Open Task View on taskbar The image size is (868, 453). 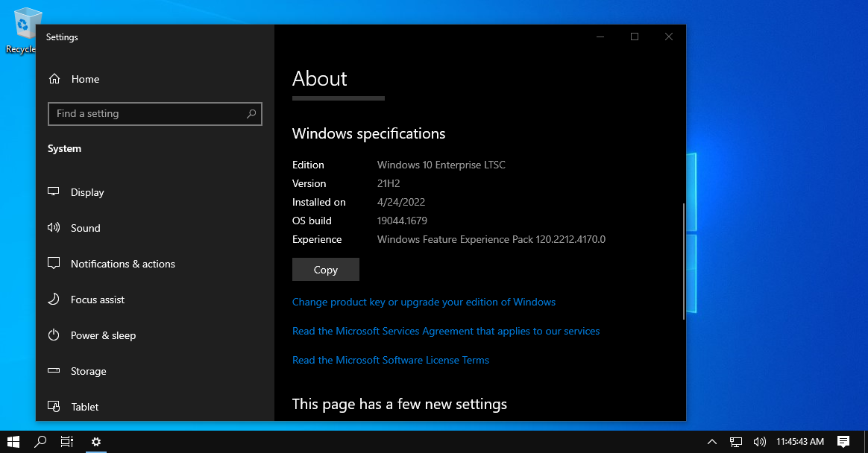click(x=67, y=442)
